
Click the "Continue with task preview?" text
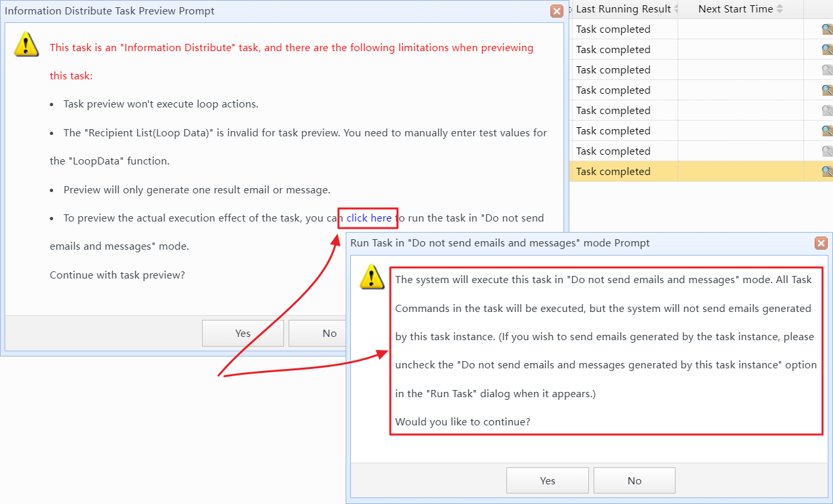(117, 275)
